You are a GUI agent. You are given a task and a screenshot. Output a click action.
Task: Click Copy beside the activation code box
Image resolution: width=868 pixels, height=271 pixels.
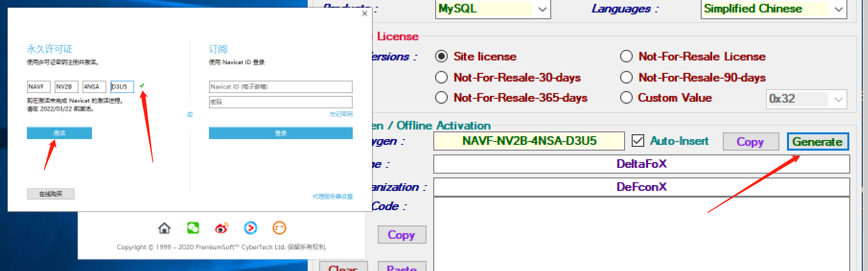[402, 235]
